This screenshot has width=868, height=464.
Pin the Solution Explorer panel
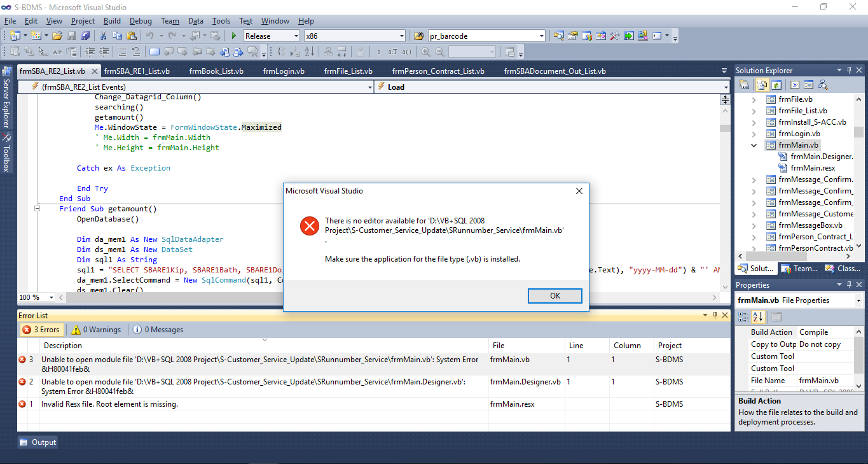tap(848, 70)
